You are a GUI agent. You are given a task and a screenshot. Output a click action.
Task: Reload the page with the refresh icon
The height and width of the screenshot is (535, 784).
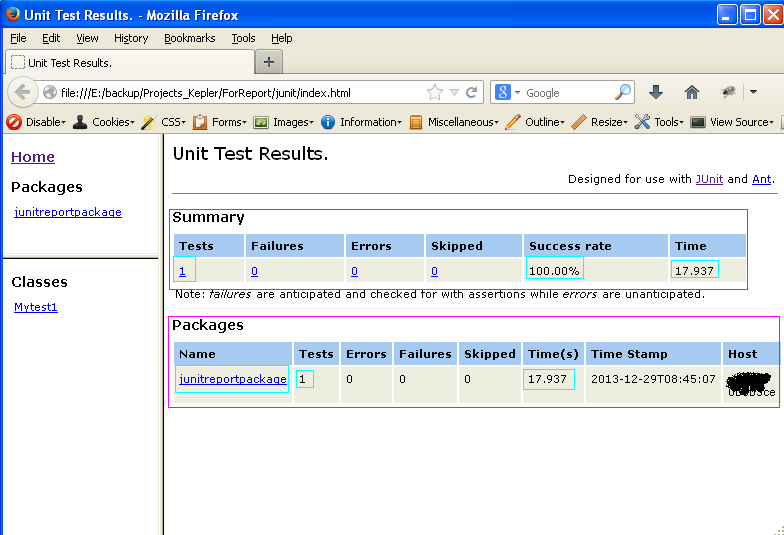(x=471, y=92)
